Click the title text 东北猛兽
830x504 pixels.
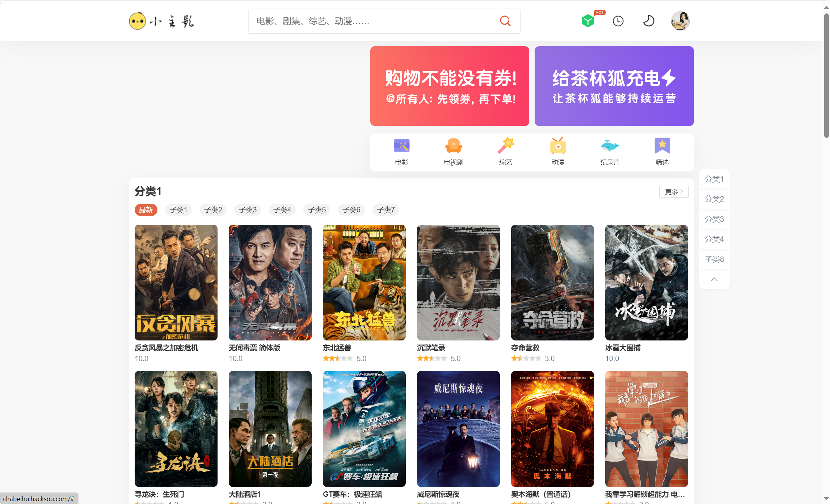[337, 348]
